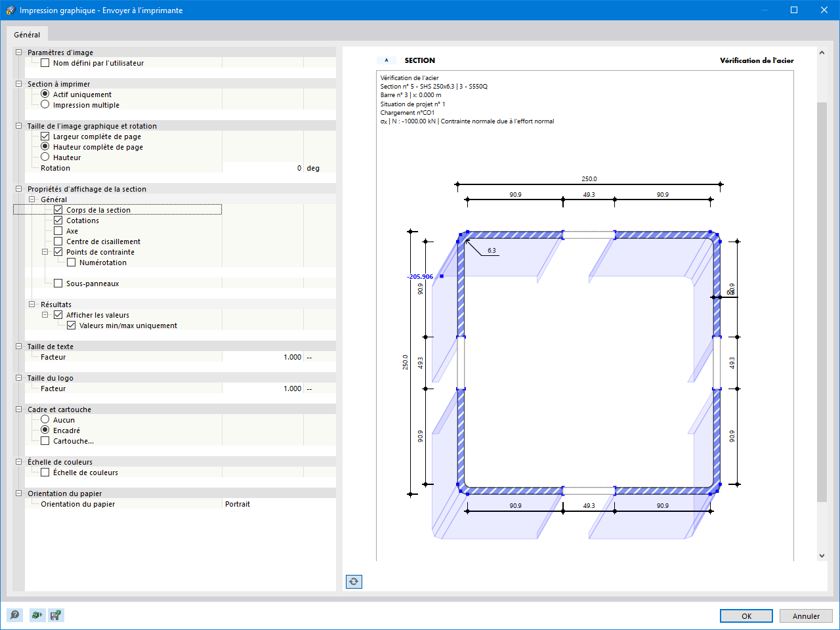
Task: Click the '6.3' thickness dimension label
Action: [492, 251]
